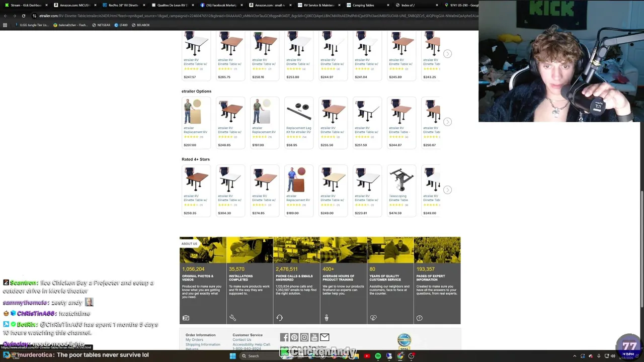
Task: Close the Index of / tab
Action: coord(437,5)
